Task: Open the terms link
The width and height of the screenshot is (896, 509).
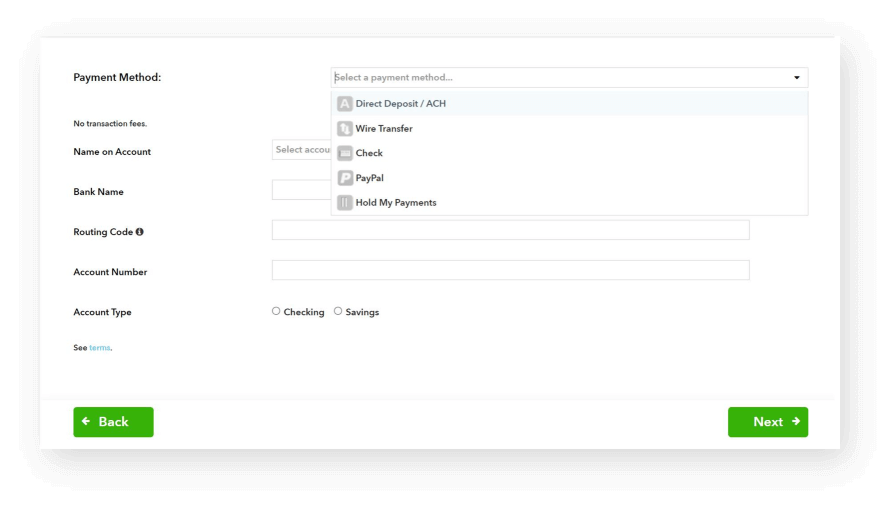Action: click(x=100, y=348)
